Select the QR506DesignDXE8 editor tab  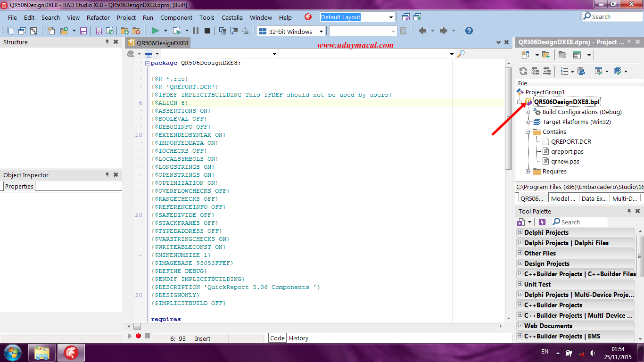pos(158,43)
